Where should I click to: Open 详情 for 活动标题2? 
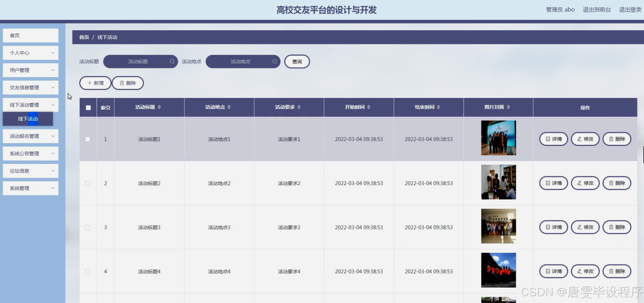[553, 183]
